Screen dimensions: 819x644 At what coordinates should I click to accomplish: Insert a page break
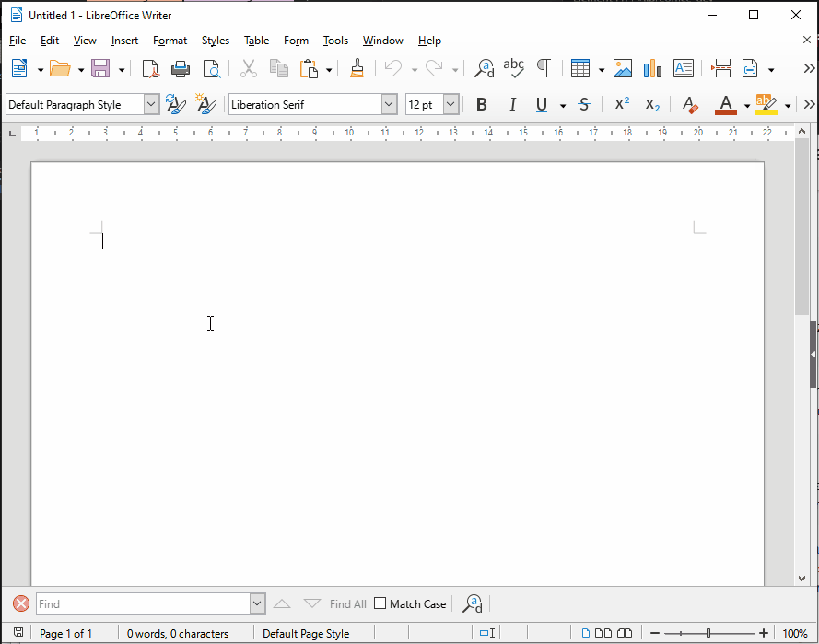(x=720, y=67)
